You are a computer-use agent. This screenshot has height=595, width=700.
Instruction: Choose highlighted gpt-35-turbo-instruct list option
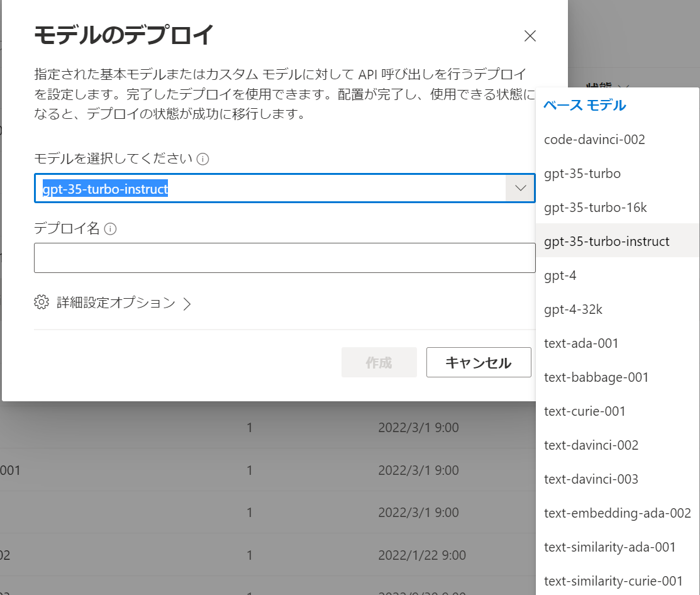[x=618, y=242]
